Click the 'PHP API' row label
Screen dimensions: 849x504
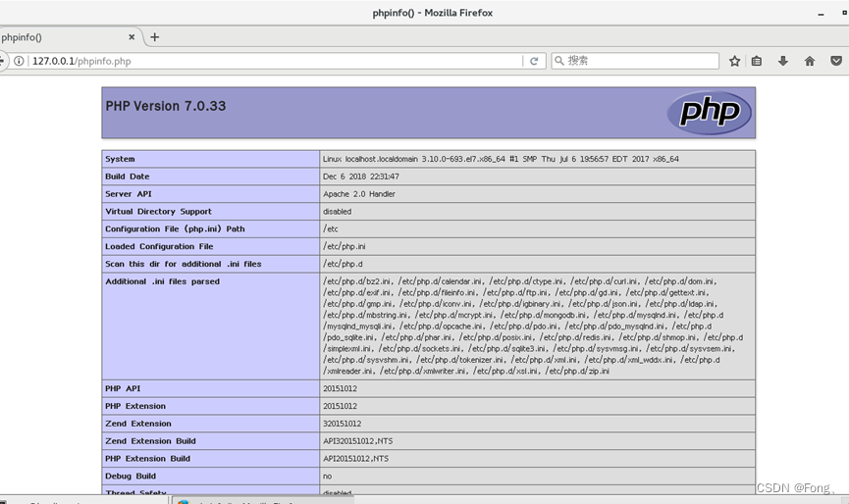click(123, 388)
